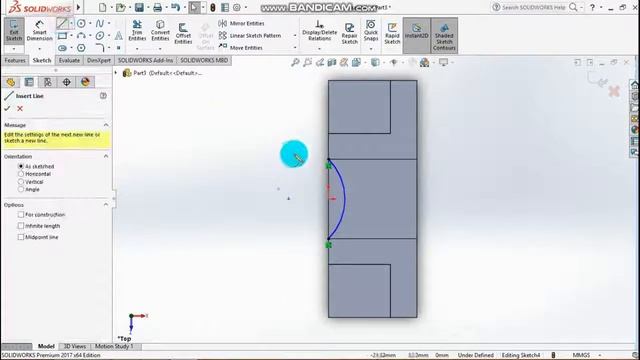
Task: Select the Spline sketch tool
Action: (x=100, y=23)
